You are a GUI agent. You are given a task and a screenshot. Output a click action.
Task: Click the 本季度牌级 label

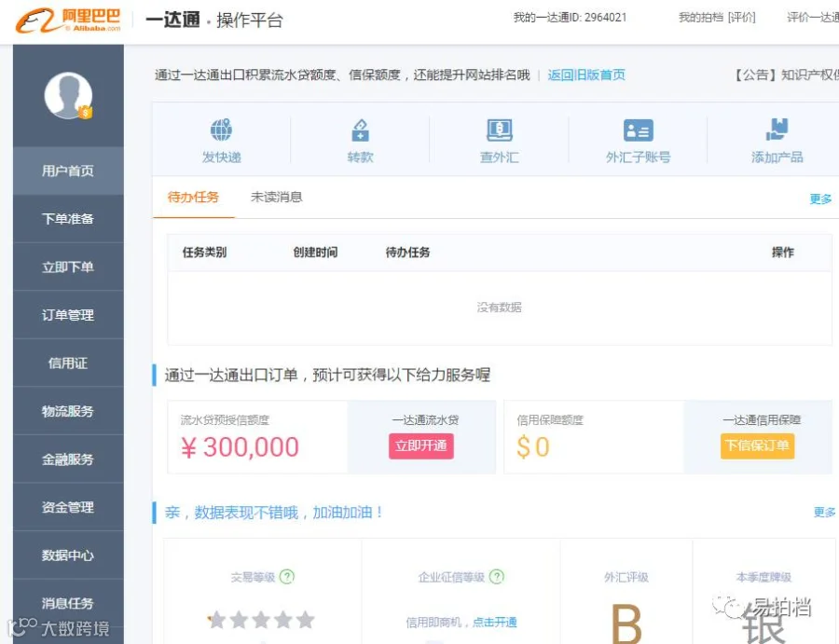click(x=763, y=577)
